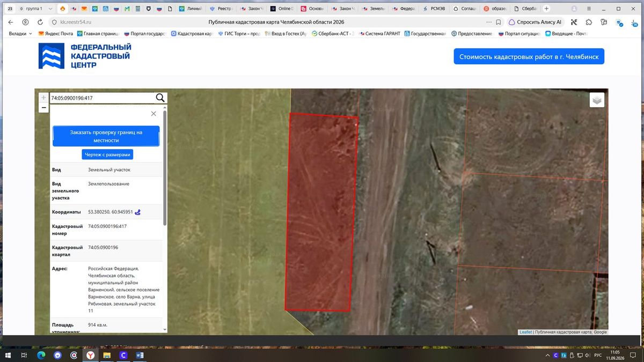Open File Explorer from the taskbar
Image resolution: width=644 pixels, height=362 pixels.
[107, 355]
